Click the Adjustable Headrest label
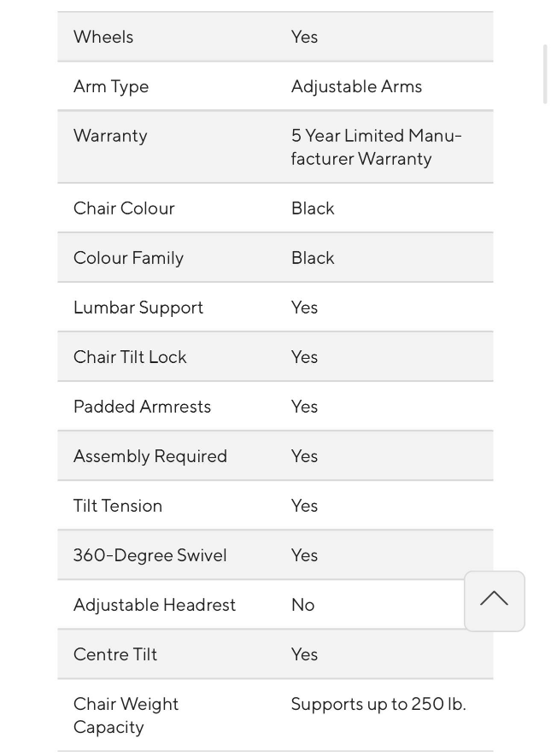 click(155, 605)
